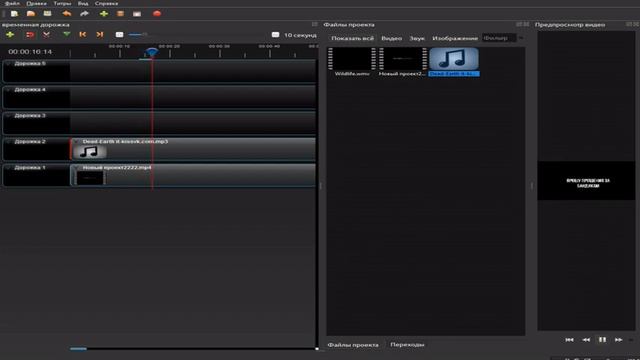This screenshot has height=360, width=640.
Task: Redo the last undone action
Action: (84, 13)
